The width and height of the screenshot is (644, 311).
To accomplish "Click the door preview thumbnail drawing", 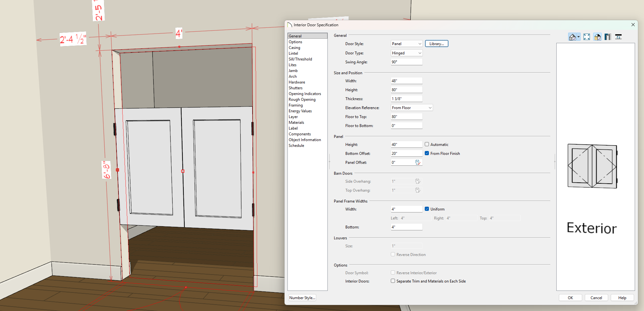I will (592, 166).
